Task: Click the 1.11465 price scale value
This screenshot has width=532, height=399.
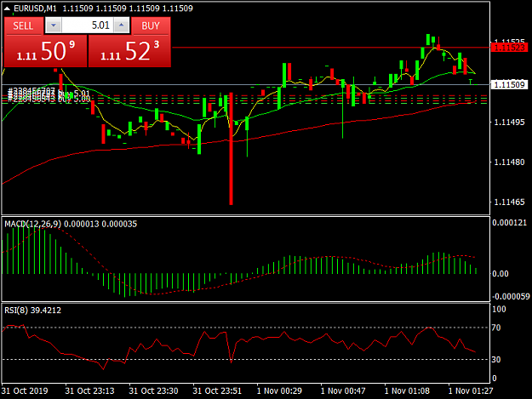Action: coord(509,202)
